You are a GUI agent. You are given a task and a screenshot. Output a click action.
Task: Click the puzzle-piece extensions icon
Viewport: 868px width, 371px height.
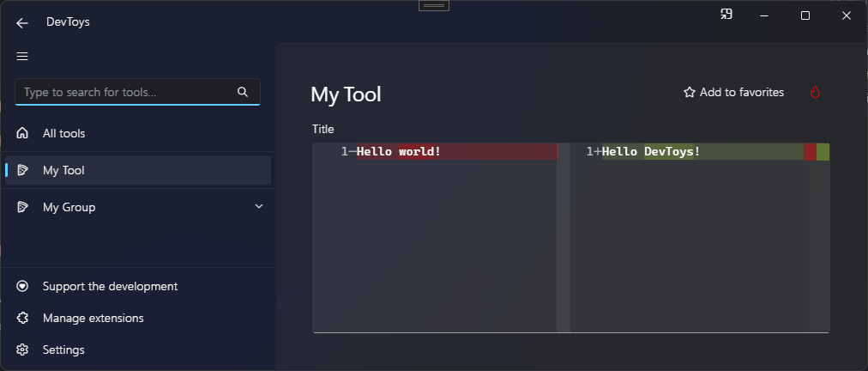coord(22,318)
